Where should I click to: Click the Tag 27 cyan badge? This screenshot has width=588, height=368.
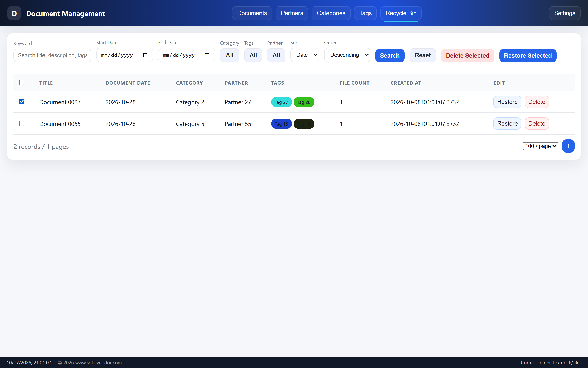pos(281,102)
